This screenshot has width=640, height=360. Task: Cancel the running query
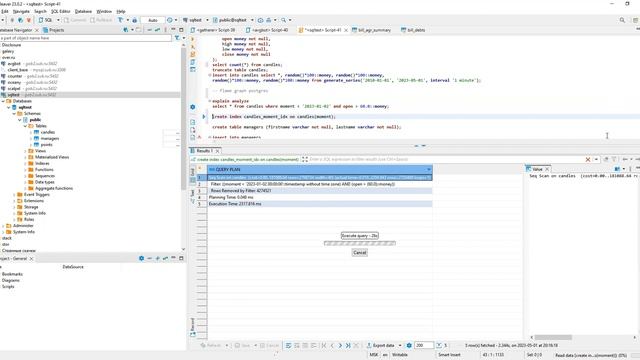(x=360, y=253)
